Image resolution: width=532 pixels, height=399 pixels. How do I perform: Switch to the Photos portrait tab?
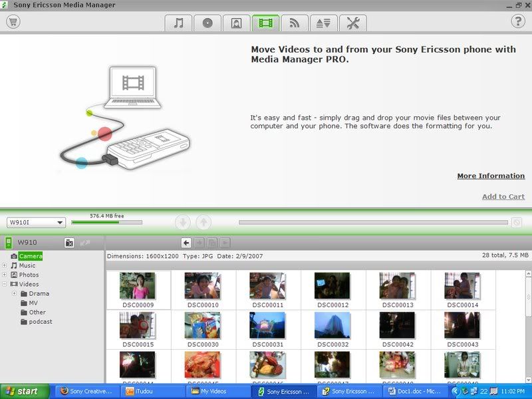coord(236,23)
